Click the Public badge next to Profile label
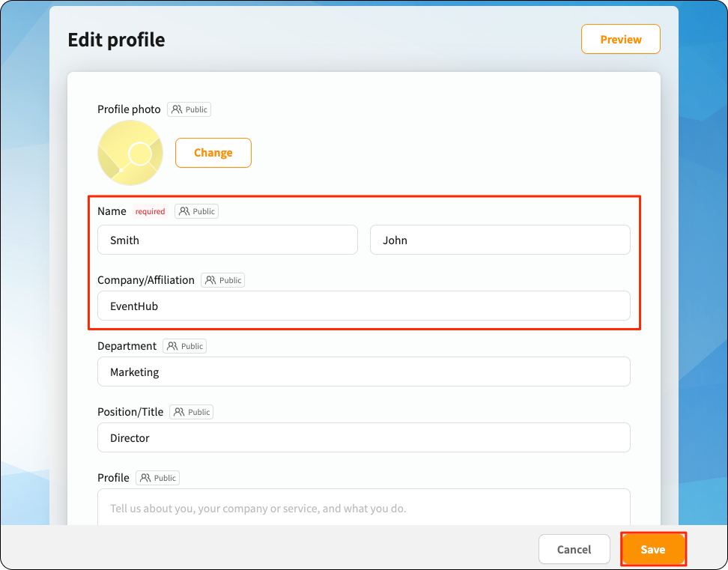The width and height of the screenshot is (728, 570). tap(158, 478)
